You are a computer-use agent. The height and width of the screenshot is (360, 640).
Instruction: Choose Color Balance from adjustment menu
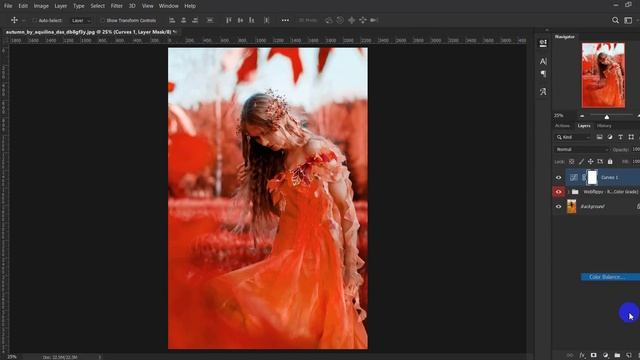click(x=610, y=277)
